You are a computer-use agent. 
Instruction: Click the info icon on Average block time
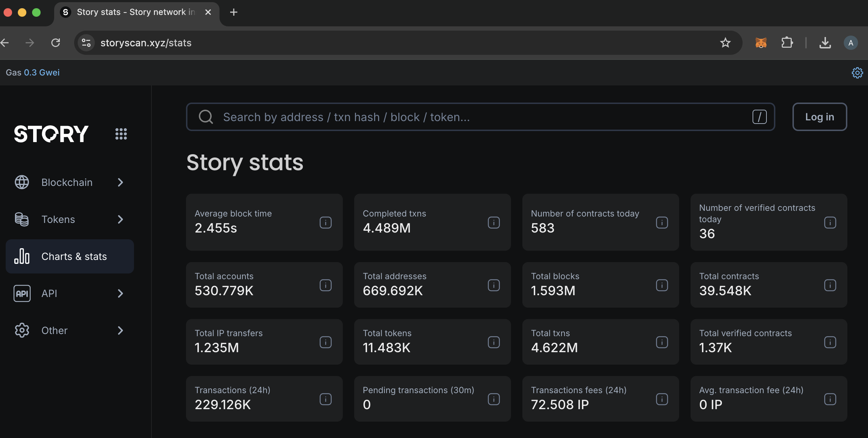pos(325,223)
